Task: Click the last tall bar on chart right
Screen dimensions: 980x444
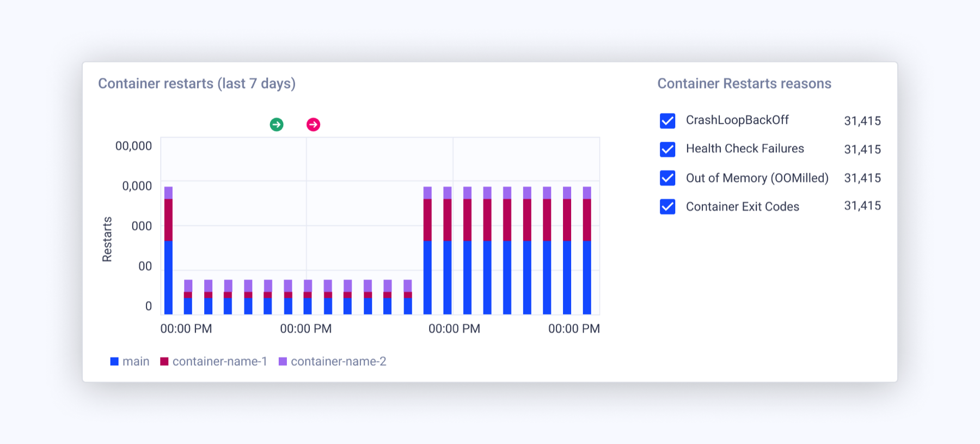Action: [587, 251]
